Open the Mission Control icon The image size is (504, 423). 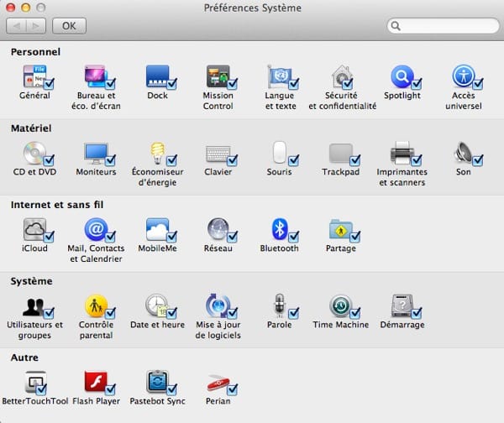click(218, 76)
